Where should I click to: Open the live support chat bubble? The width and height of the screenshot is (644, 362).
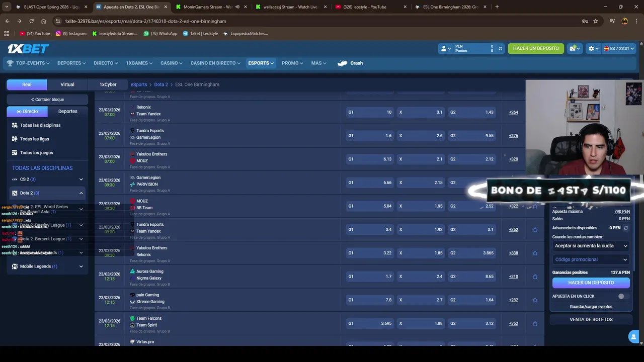click(x=633, y=336)
